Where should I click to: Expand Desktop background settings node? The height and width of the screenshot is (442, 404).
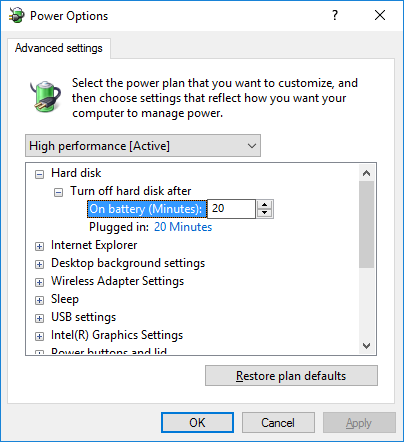point(39,264)
